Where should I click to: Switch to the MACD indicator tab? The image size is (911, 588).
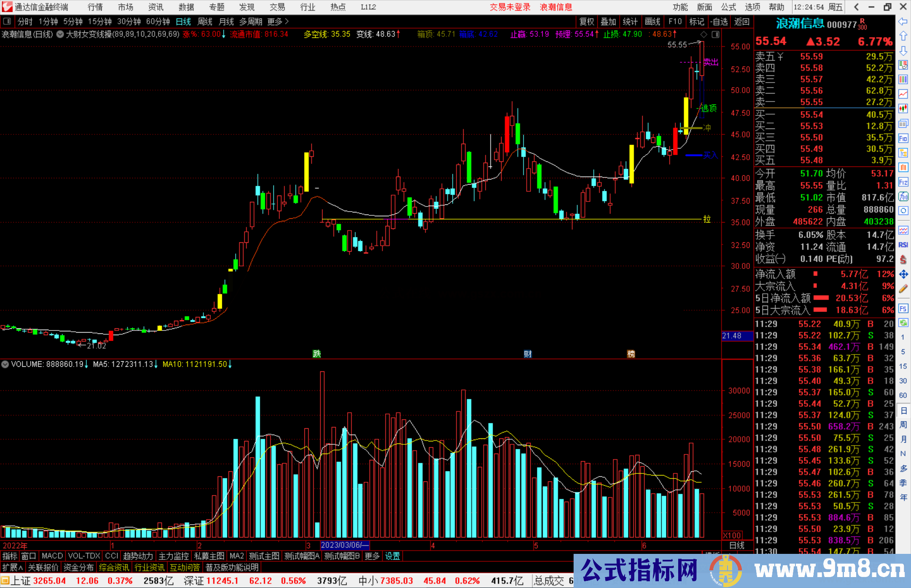(52, 556)
